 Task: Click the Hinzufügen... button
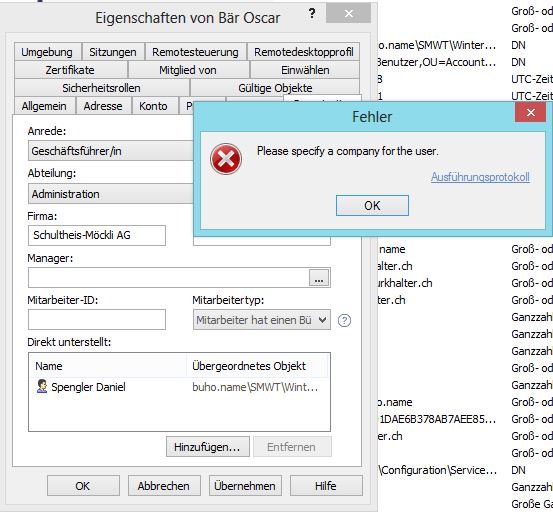click(207, 447)
